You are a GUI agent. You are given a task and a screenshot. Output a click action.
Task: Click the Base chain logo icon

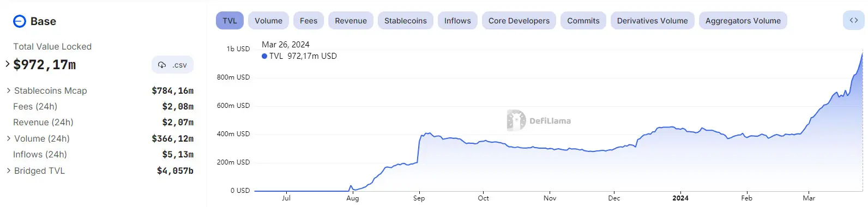[x=20, y=21]
